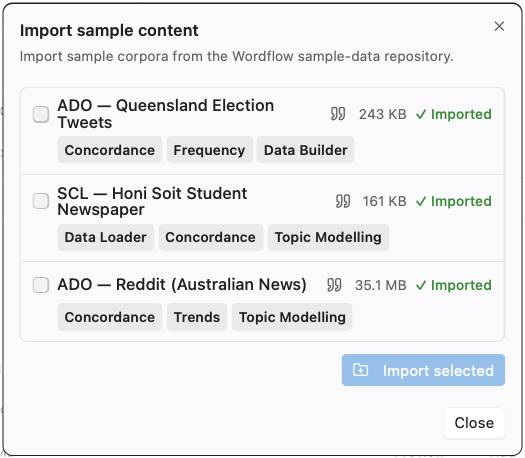525x458 pixels.
Task: Tick the ADO Queensland Election Tweets checkbox
Action: (41, 114)
